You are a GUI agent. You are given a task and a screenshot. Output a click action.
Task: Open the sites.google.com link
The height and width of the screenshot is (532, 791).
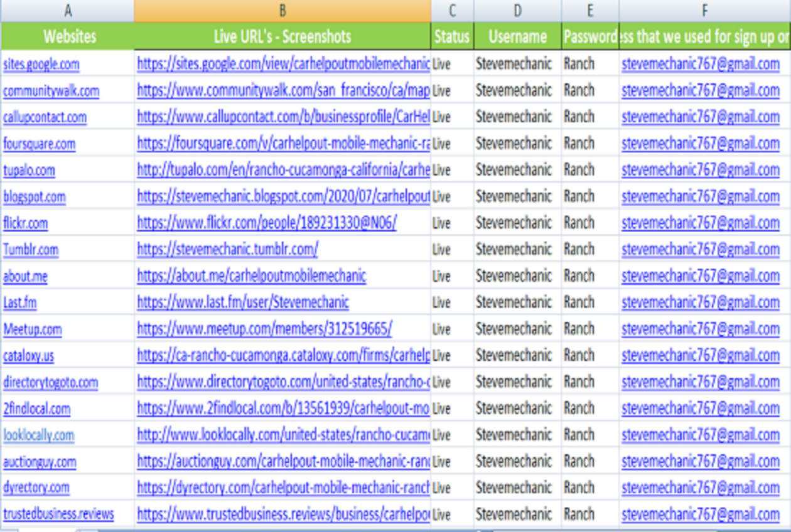click(x=41, y=64)
